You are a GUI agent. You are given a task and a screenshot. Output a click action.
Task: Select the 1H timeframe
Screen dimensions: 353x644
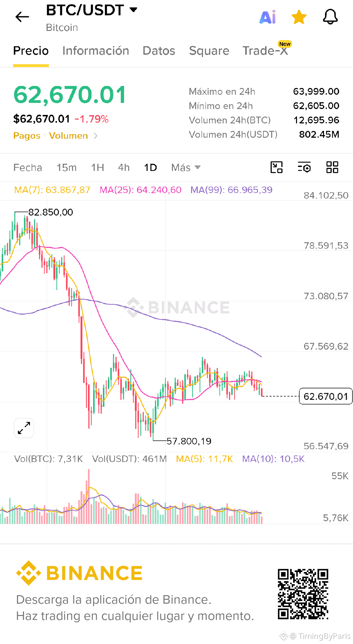pos(98,168)
